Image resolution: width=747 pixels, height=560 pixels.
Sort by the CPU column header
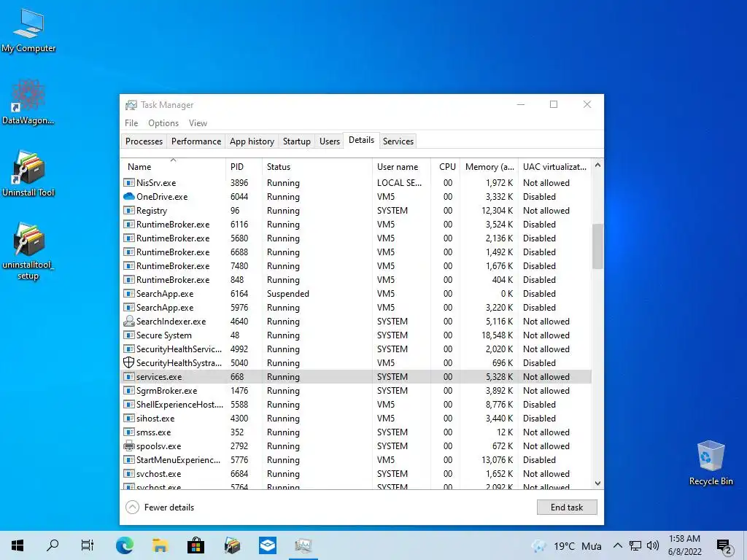pyautogui.click(x=446, y=167)
